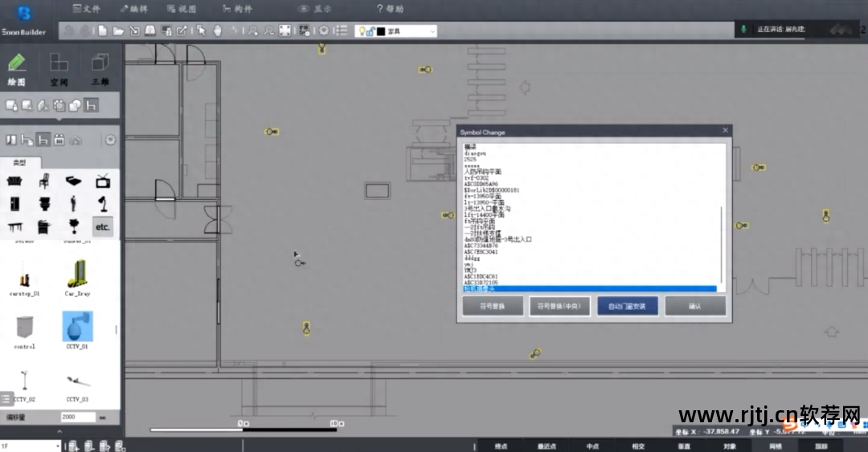This screenshot has width=868, height=452.
Task: Open settings gear in top toolbar
Action: point(324,31)
